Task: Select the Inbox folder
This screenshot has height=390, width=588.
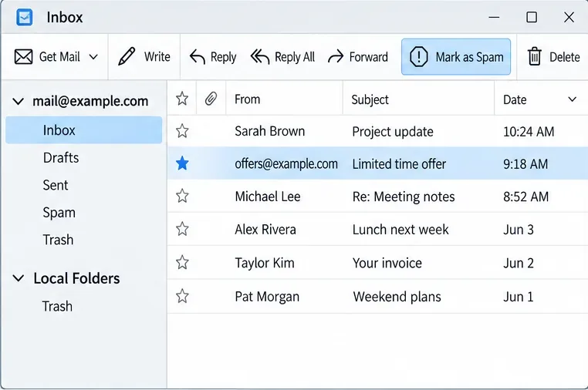Action: [x=83, y=130]
